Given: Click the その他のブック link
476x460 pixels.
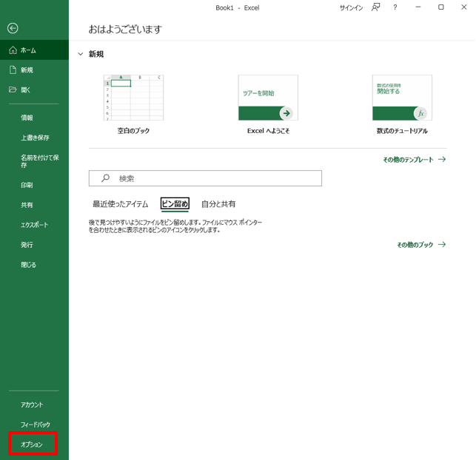Looking at the screenshot, I should point(421,245).
